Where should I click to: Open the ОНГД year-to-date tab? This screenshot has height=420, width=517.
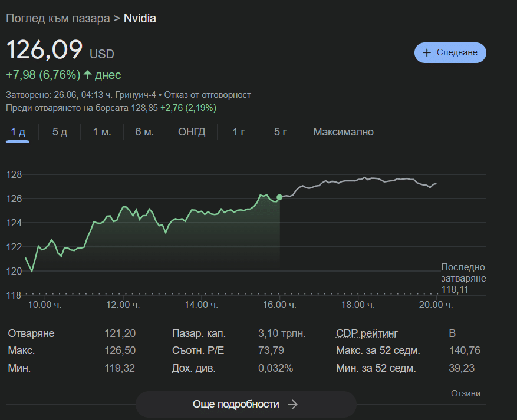(192, 132)
